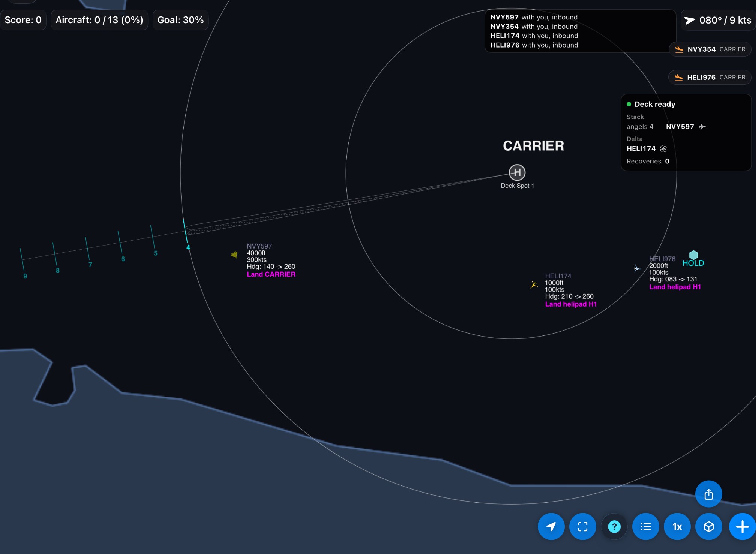Viewport: 756px width, 554px height.
Task: Click HELI976 Land helipad H1 label
Action: coord(675,287)
